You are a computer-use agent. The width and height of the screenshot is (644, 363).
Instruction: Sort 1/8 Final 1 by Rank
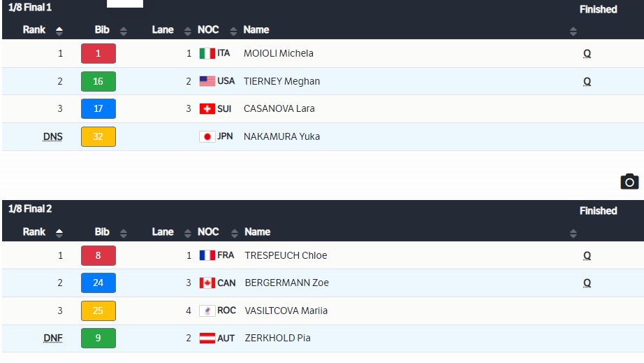(59, 30)
